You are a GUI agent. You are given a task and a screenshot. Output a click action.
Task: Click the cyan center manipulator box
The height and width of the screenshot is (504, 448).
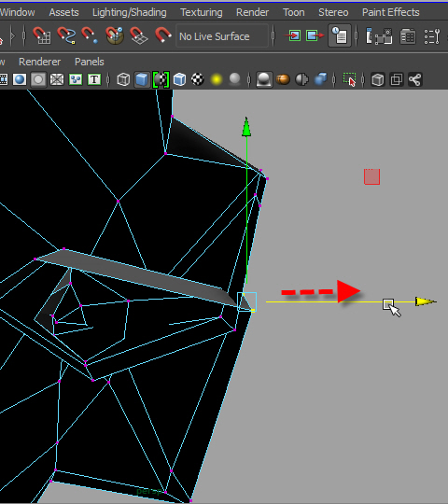[246, 301]
